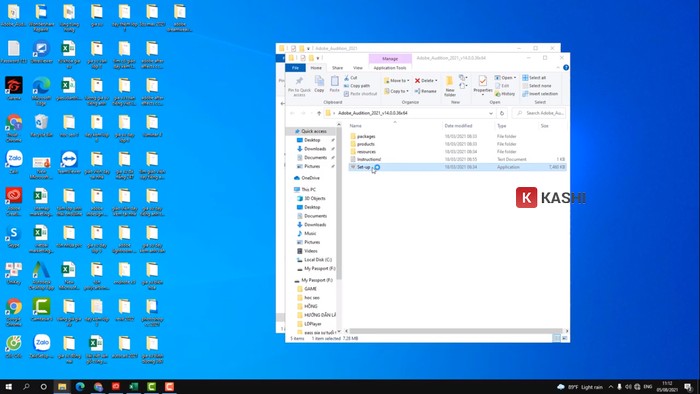Click Rename in the Organize group
The height and width of the screenshot is (394, 700).
pos(425,91)
